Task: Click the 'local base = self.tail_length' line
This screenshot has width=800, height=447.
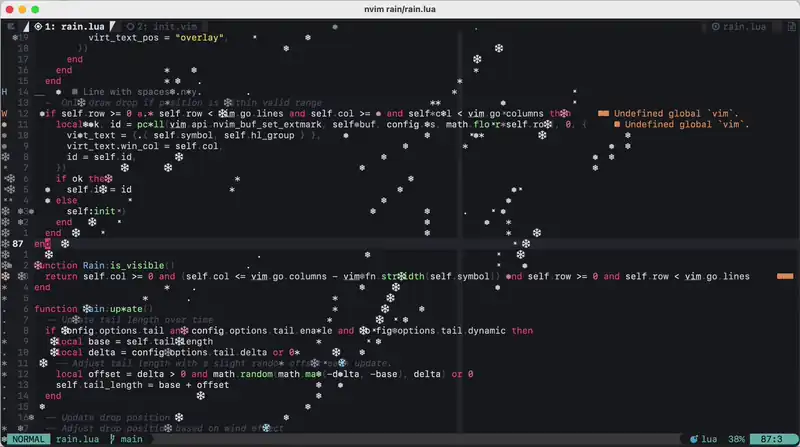Action: [x=134, y=341]
